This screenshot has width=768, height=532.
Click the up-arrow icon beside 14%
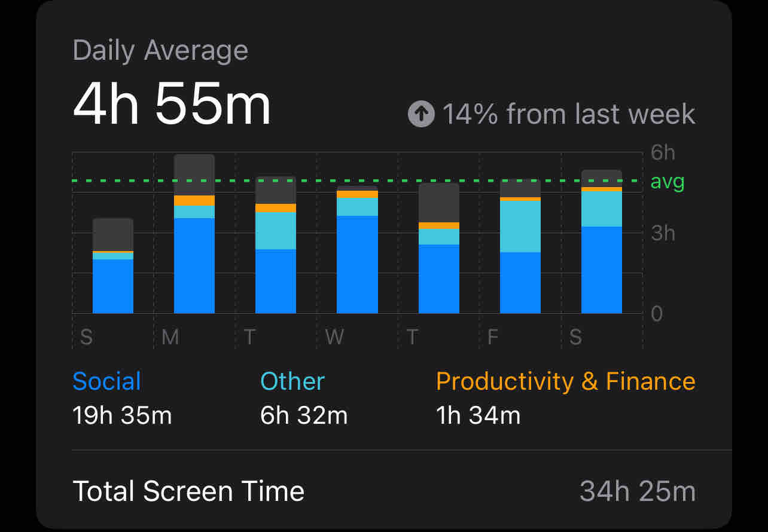[421, 114]
